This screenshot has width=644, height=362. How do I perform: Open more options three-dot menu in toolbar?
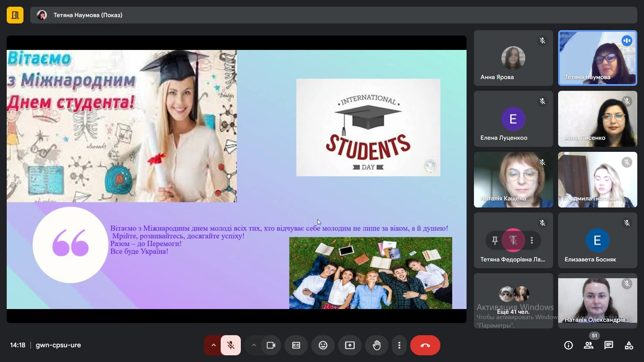point(399,345)
